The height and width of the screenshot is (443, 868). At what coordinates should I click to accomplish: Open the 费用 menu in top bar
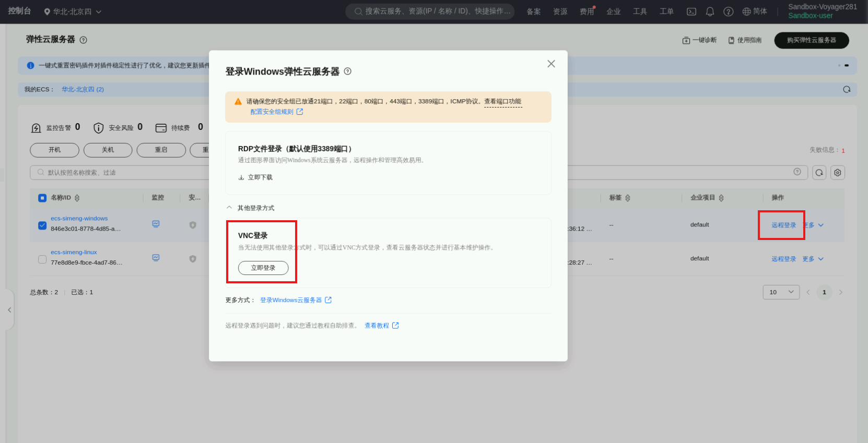coord(587,11)
